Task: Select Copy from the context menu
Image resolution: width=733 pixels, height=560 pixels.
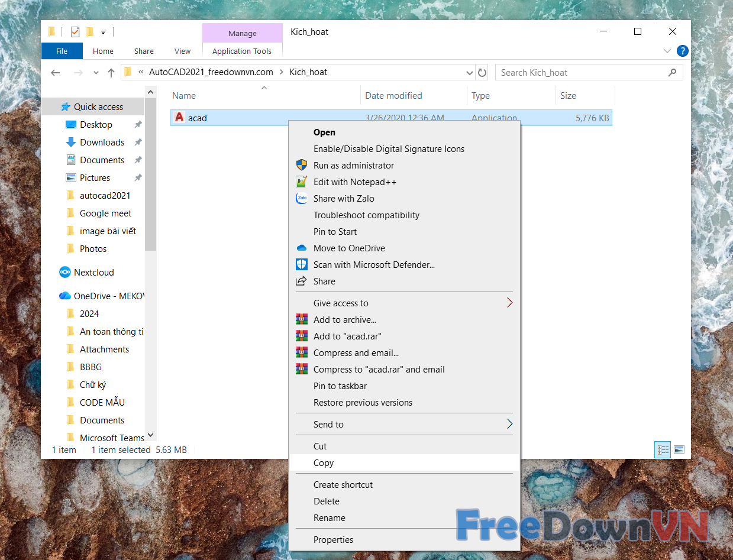Action: point(324,463)
